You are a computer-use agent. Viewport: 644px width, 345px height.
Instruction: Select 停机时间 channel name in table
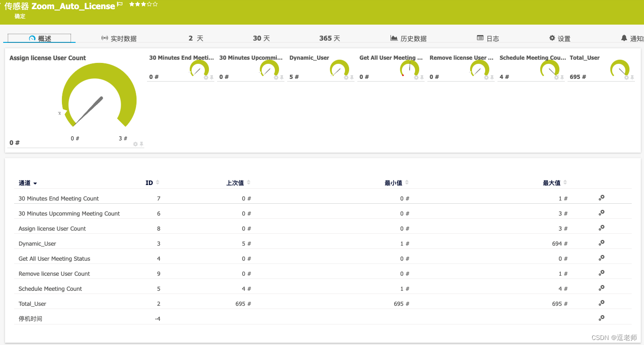(30, 319)
